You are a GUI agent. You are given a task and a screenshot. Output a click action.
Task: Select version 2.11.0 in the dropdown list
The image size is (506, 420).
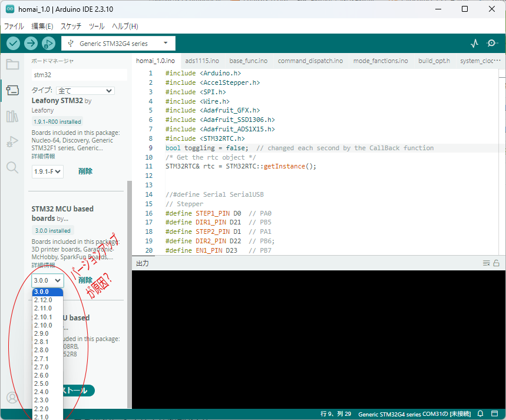pyautogui.click(x=48, y=308)
